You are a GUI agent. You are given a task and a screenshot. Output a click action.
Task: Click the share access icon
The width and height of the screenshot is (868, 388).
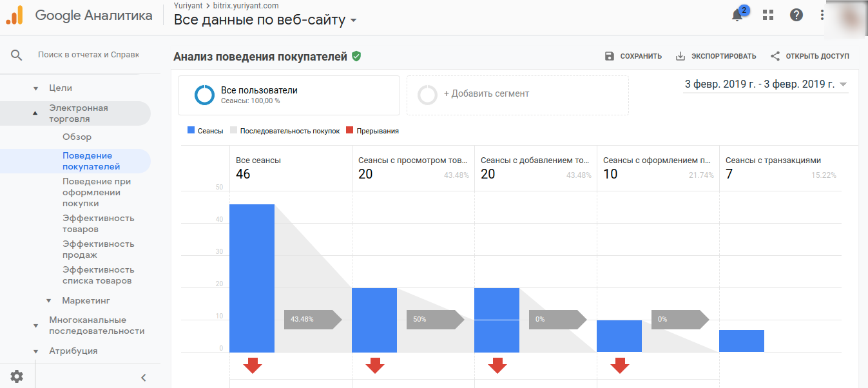[775, 56]
